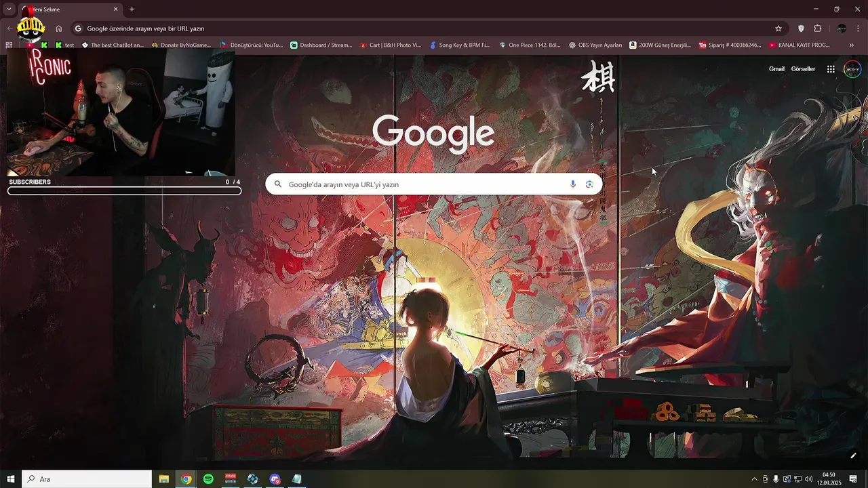868x488 pixels.
Task: Open the Google apps grid
Action: [x=831, y=69]
